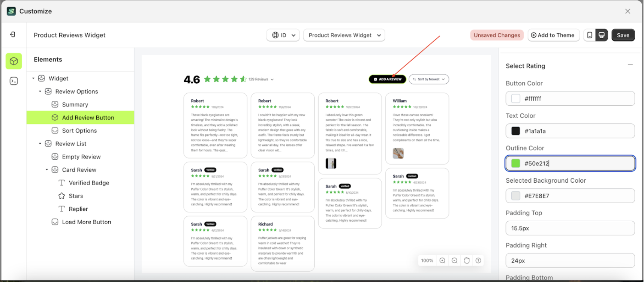Click the photo thumbnail in Robert's sweater review
644x282 pixels.
[331, 163]
